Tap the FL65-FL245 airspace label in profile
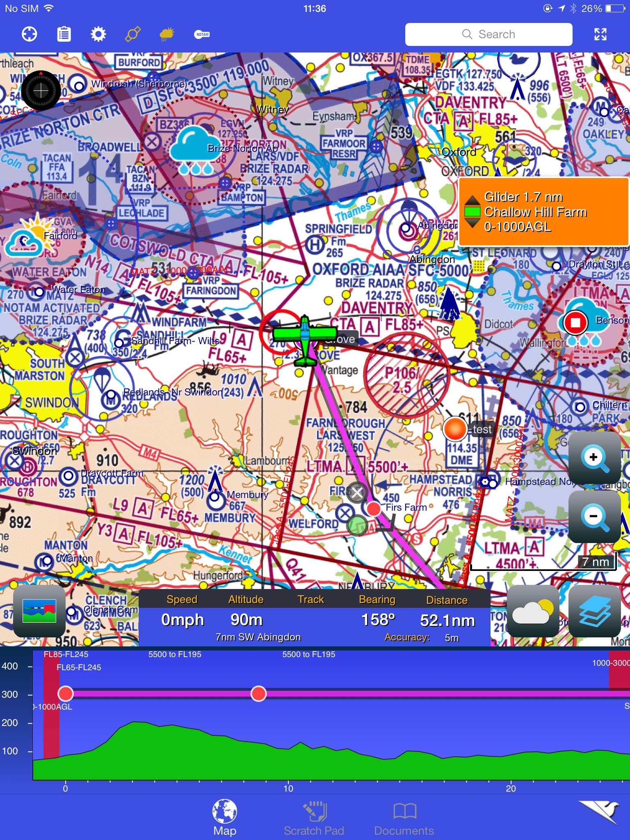The image size is (630, 840). pos(79,667)
